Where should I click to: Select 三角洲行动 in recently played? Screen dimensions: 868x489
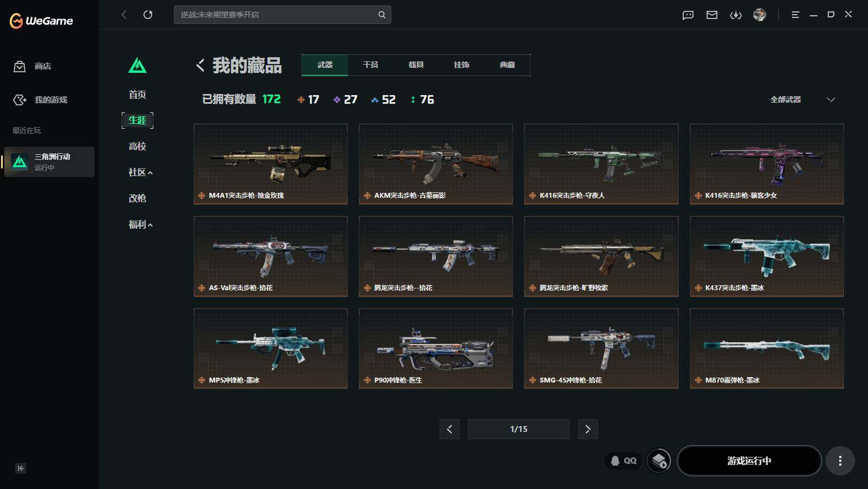click(x=49, y=162)
